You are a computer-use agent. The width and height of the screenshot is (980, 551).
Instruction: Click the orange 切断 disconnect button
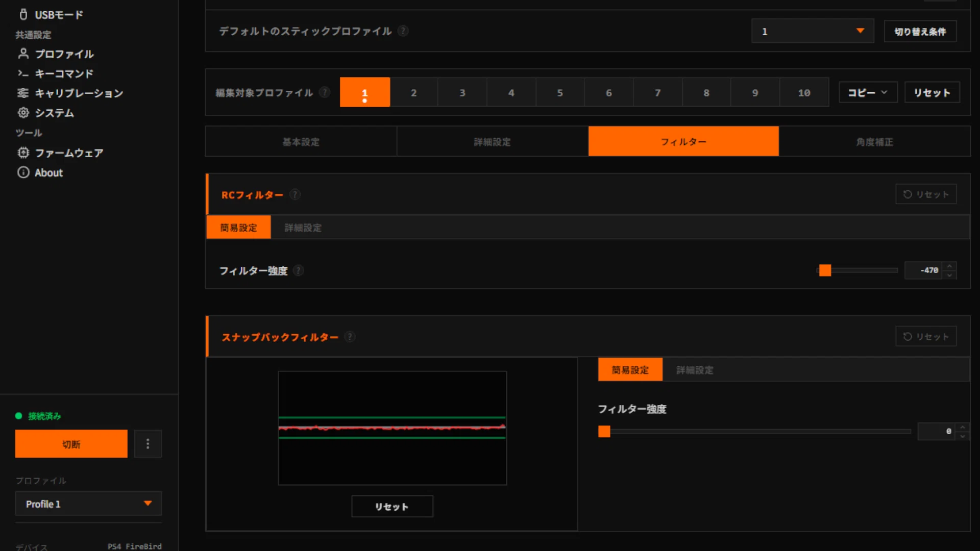71,444
